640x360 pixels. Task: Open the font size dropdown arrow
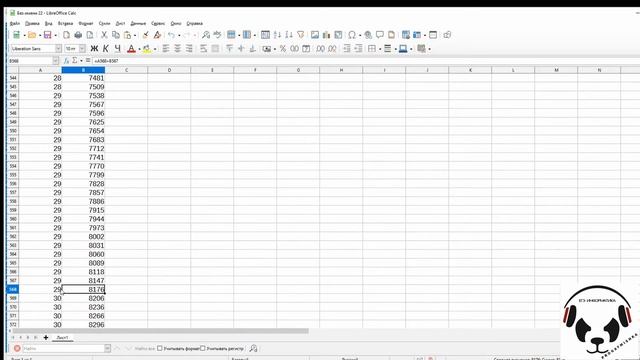tap(82, 49)
